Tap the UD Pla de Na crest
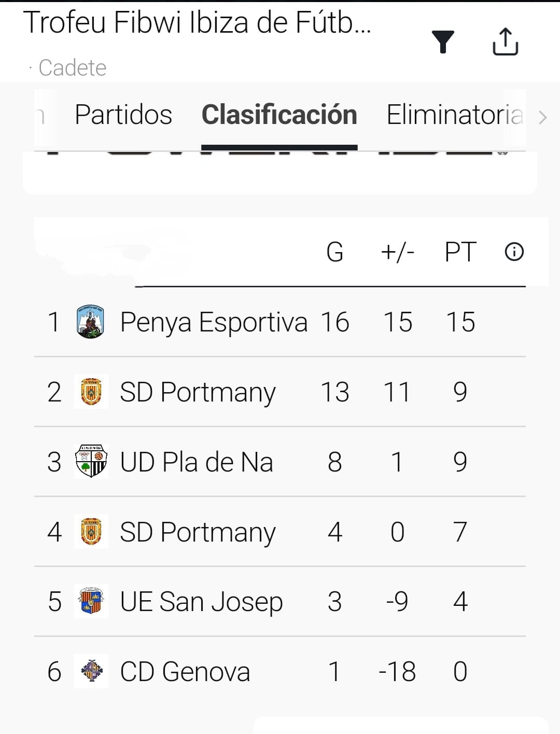 pos(91,462)
